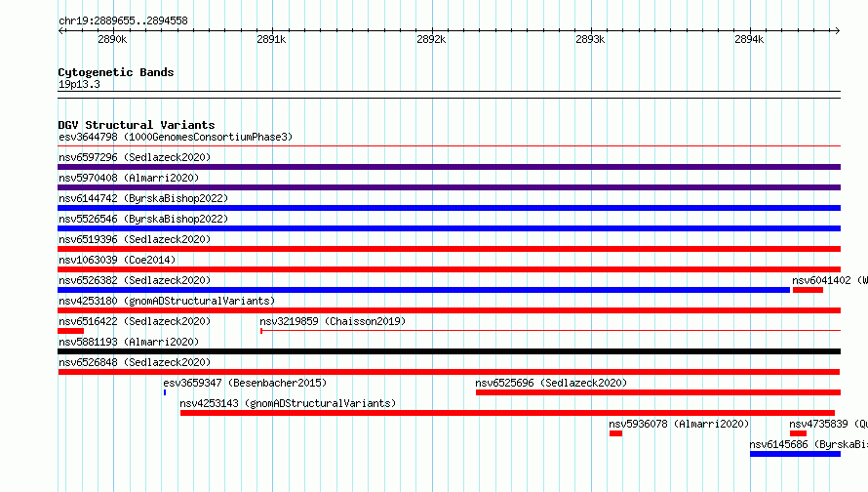This screenshot has width=868, height=492.
Task: Click the DGV Structural Variants track title
Action: click(137, 125)
